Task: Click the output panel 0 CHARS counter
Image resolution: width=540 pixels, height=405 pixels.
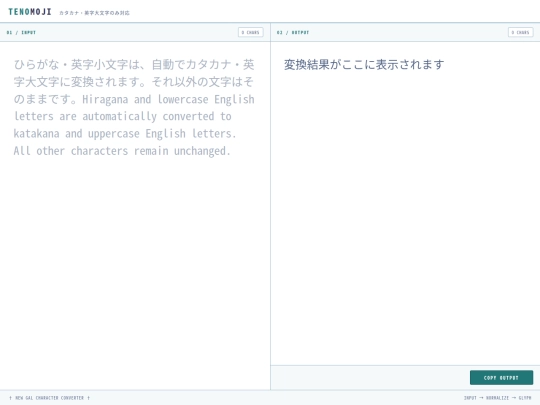Action: click(521, 32)
